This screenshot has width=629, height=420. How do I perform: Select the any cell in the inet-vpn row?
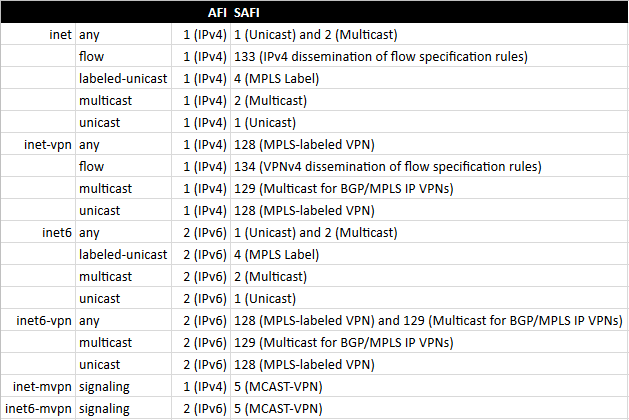coord(91,144)
